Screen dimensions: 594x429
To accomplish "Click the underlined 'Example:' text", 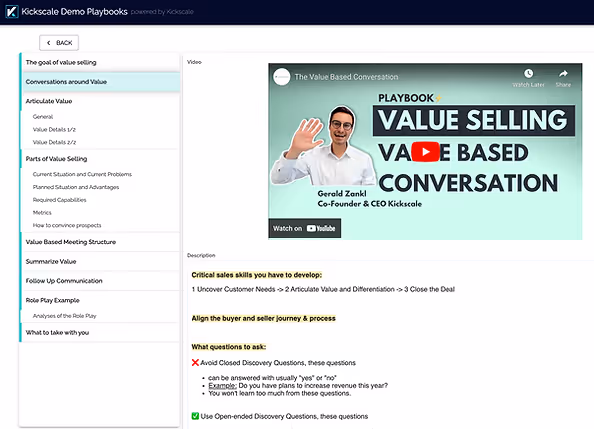I will pyautogui.click(x=222, y=386).
